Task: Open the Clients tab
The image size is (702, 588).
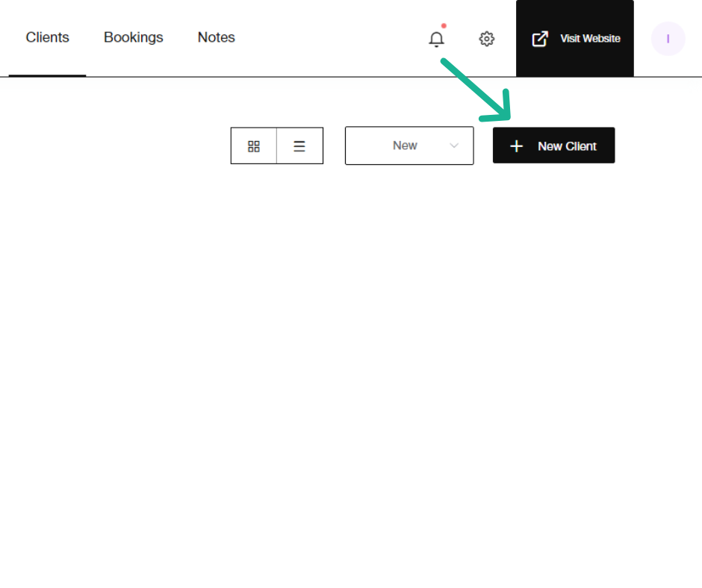Action: click(48, 37)
